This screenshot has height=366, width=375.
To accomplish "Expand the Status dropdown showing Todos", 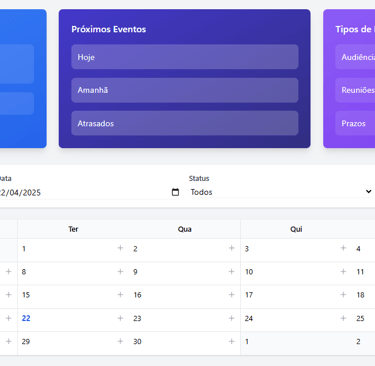I will [281, 192].
